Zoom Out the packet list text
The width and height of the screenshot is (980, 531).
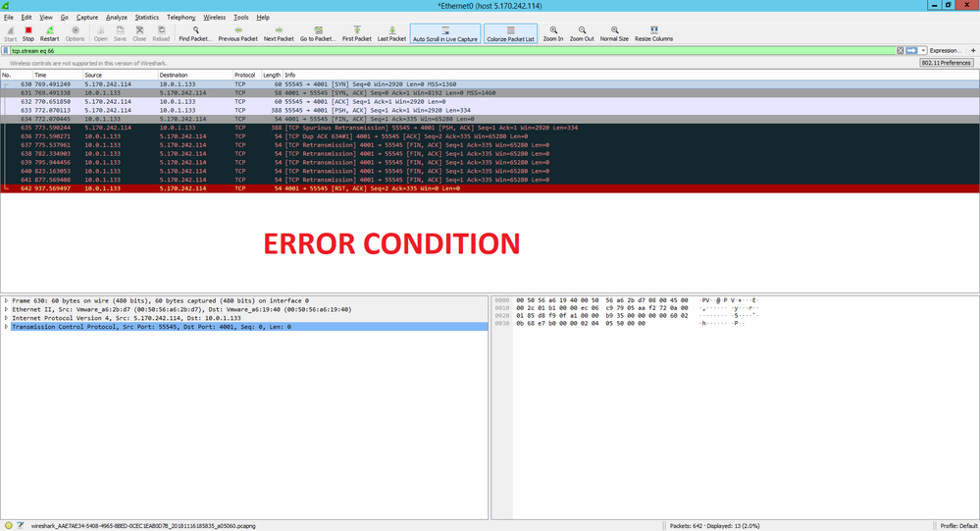(582, 33)
